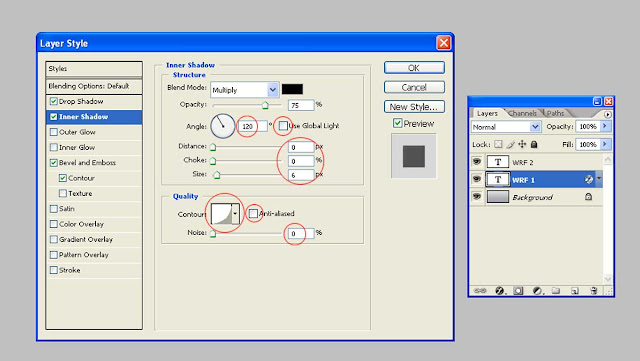640x361 pixels.
Task: Hide the WRF 2 layer
Action: [476, 162]
